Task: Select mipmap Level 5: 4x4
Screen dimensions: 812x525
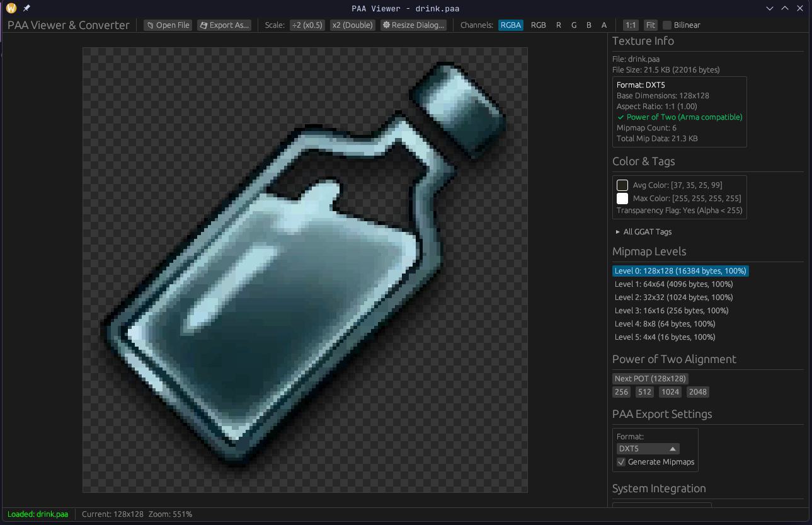Action: pos(665,337)
